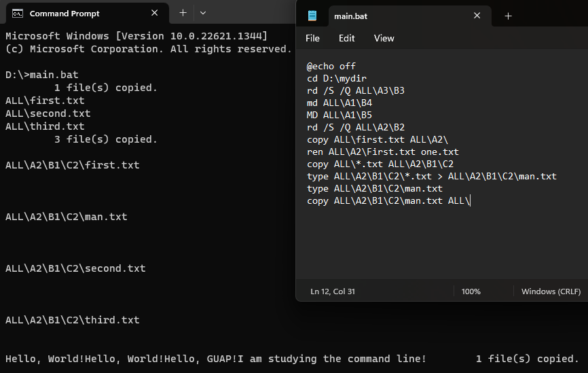The width and height of the screenshot is (588, 373).
Task: Click the line 'cd D:\mydir' in the editor
Action: click(x=337, y=78)
